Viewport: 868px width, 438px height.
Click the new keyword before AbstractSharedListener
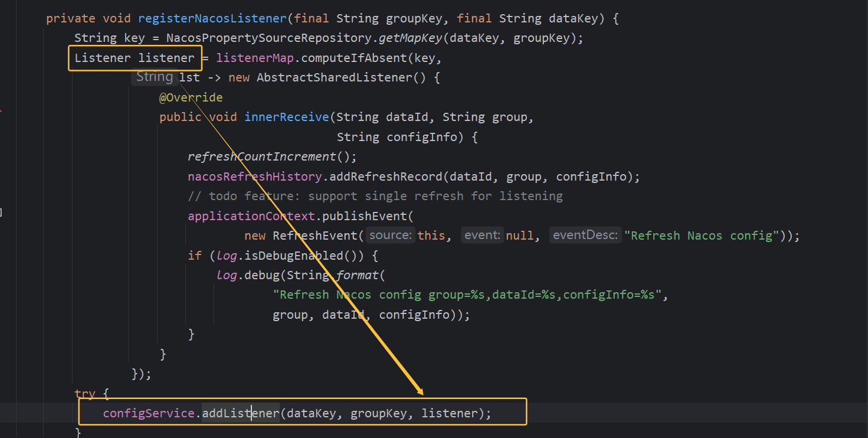click(239, 77)
